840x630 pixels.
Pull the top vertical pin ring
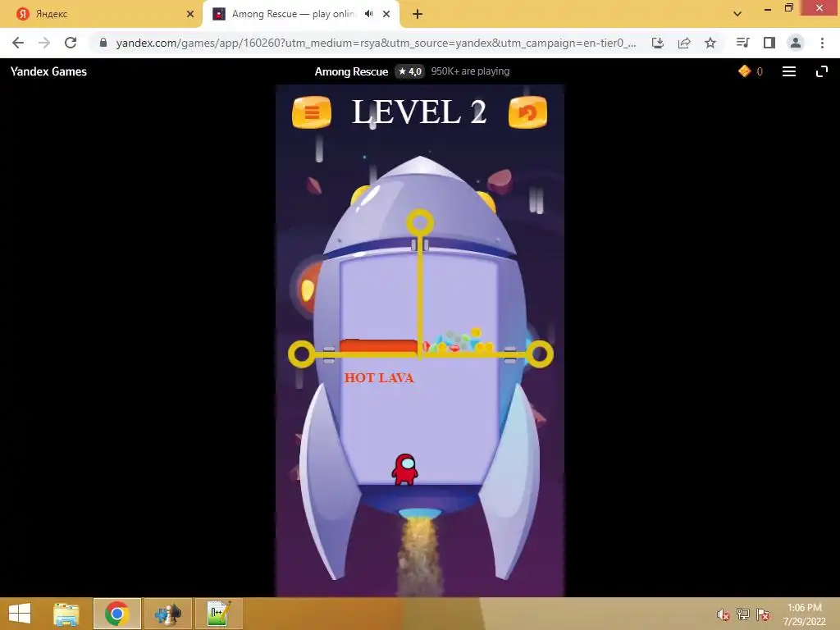(x=420, y=222)
